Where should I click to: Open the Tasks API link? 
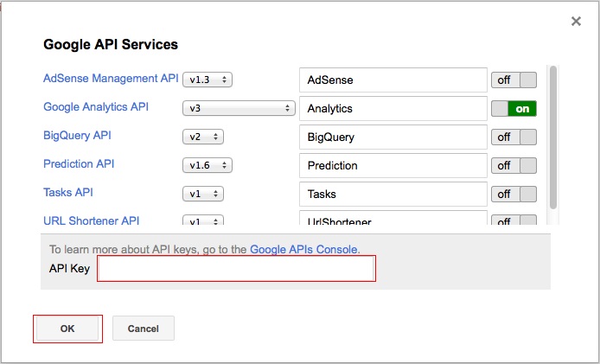[68, 192]
